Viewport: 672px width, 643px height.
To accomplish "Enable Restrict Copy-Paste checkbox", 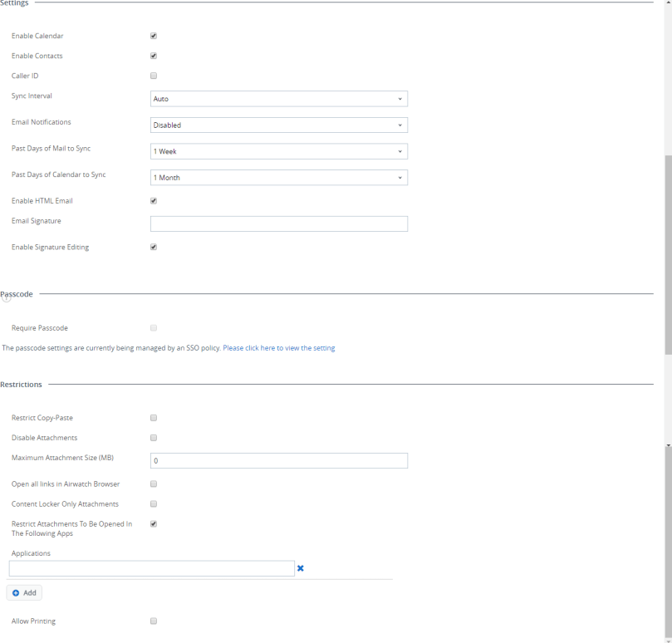I will pos(154,418).
